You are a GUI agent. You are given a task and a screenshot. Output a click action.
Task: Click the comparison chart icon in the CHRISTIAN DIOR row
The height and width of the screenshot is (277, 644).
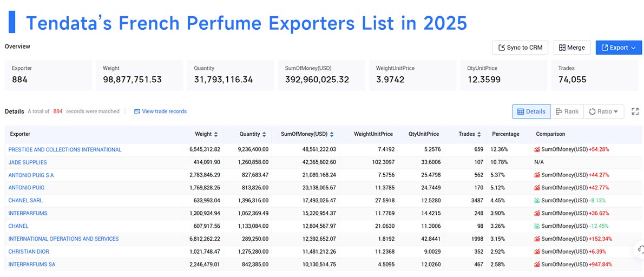click(x=537, y=252)
